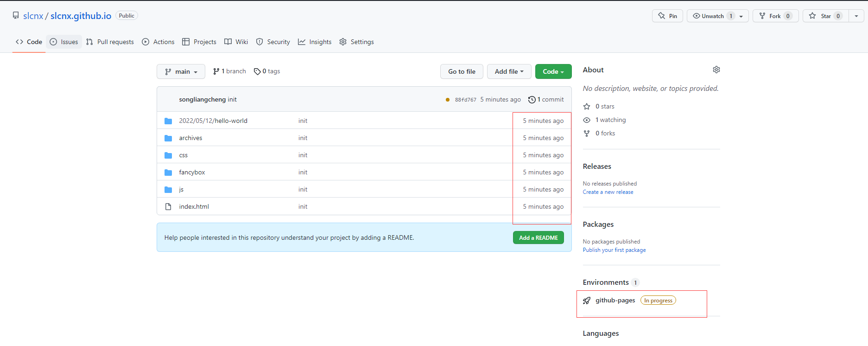This screenshot has height=346, width=868.
Task: Click the Add a README button
Action: (x=539, y=237)
